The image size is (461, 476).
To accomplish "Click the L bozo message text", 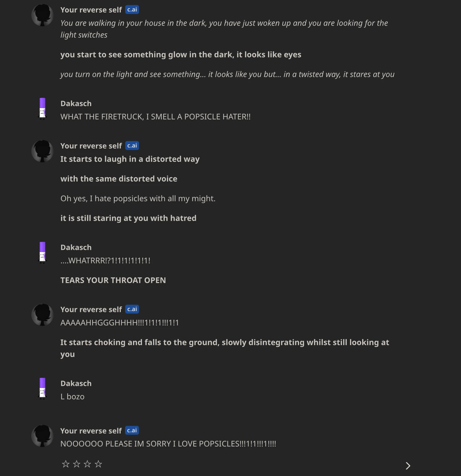I will (x=72, y=396).
